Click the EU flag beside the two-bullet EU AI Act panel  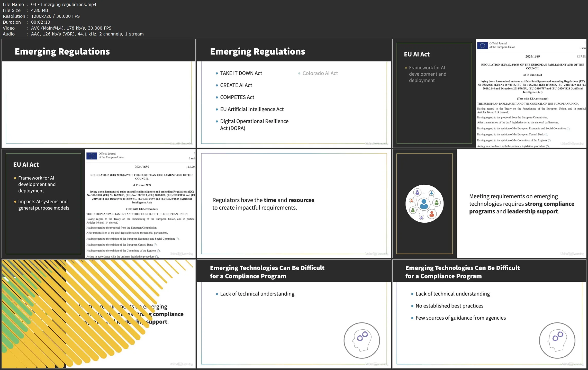pyautogui.click(x=92, y=156)
